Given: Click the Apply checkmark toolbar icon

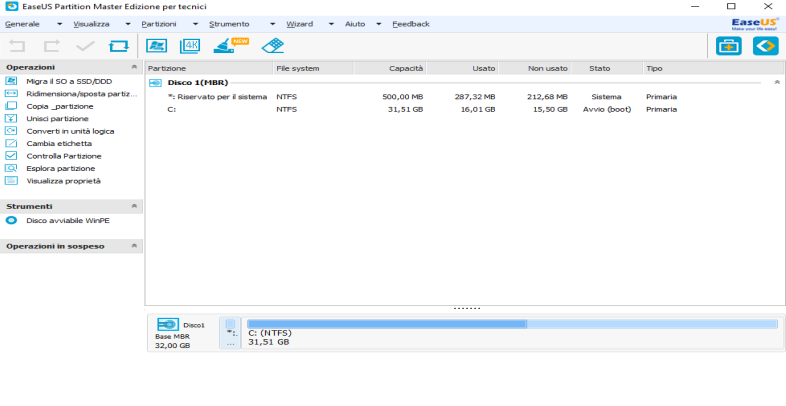Looking at the screenshot, I should 85,46.
